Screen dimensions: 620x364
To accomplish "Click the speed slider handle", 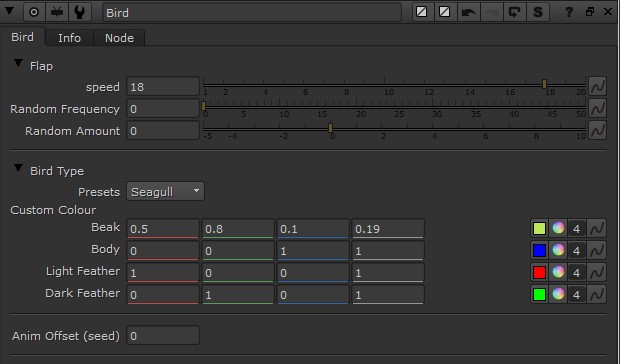I will click(x=544, y=84).
